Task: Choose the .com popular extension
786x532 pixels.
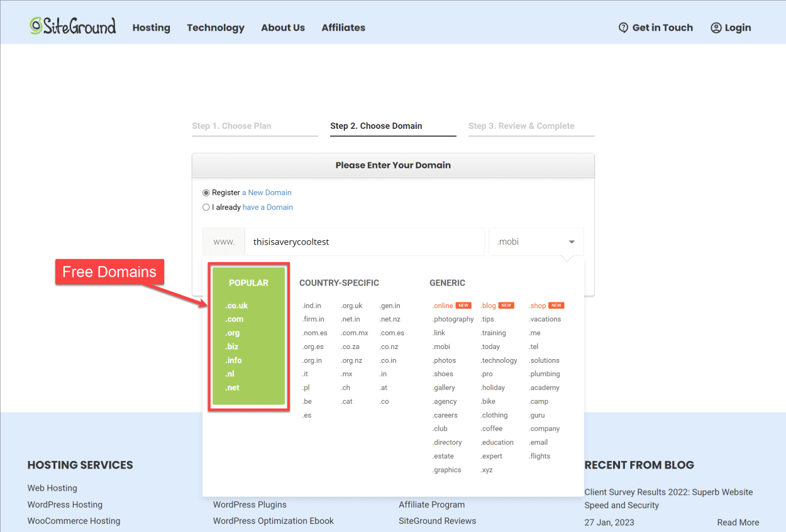Action: tap(235, 319)
